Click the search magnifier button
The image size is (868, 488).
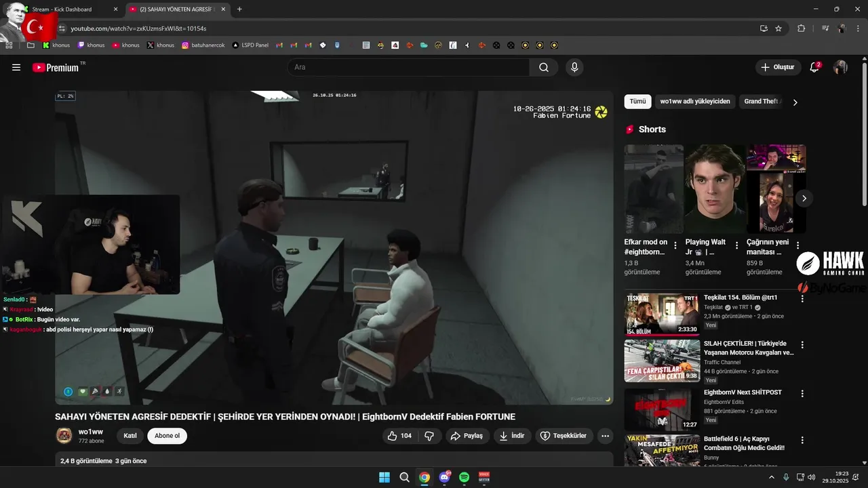(x=544, y=67)
